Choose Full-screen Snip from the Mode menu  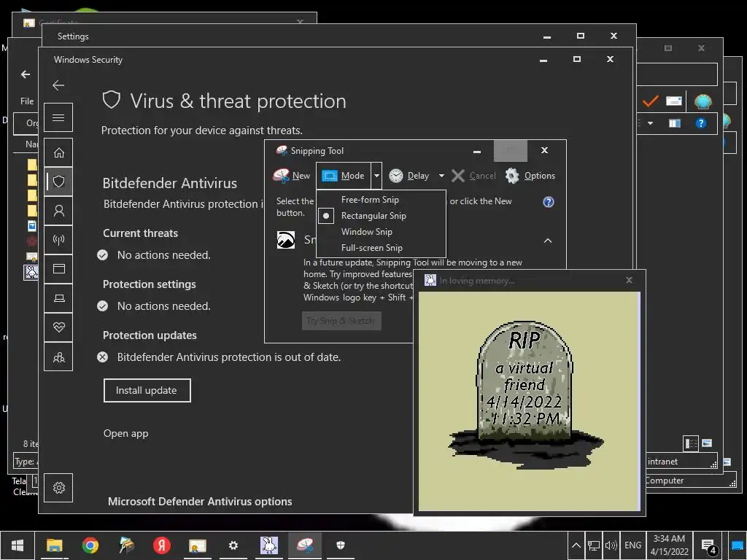pos(371,248)
